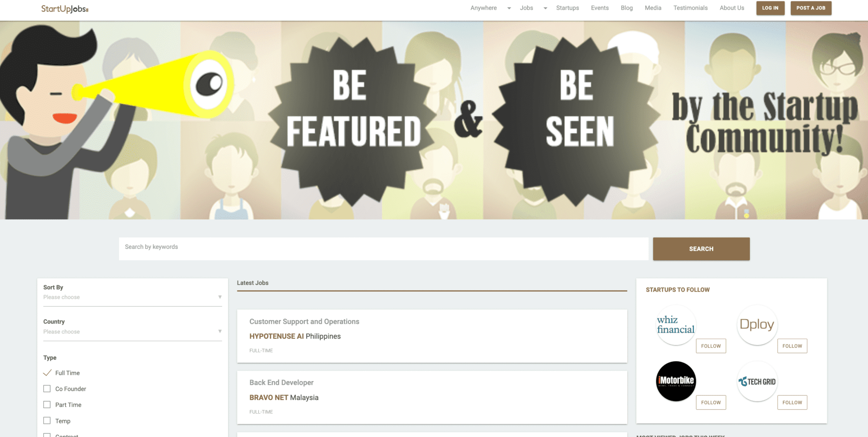Open the Anywhere location dropdown
The width and height of the screenshot is (868, 437).
484,8
